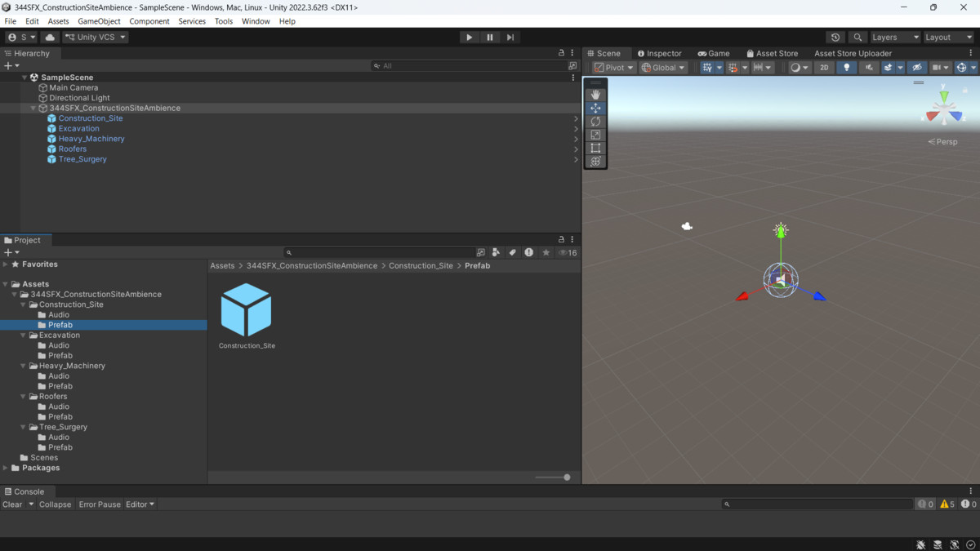This screenshot has width=980, height=551.
Task: Click the debug mode bug icon in status bar
Action: coord(920,544)
